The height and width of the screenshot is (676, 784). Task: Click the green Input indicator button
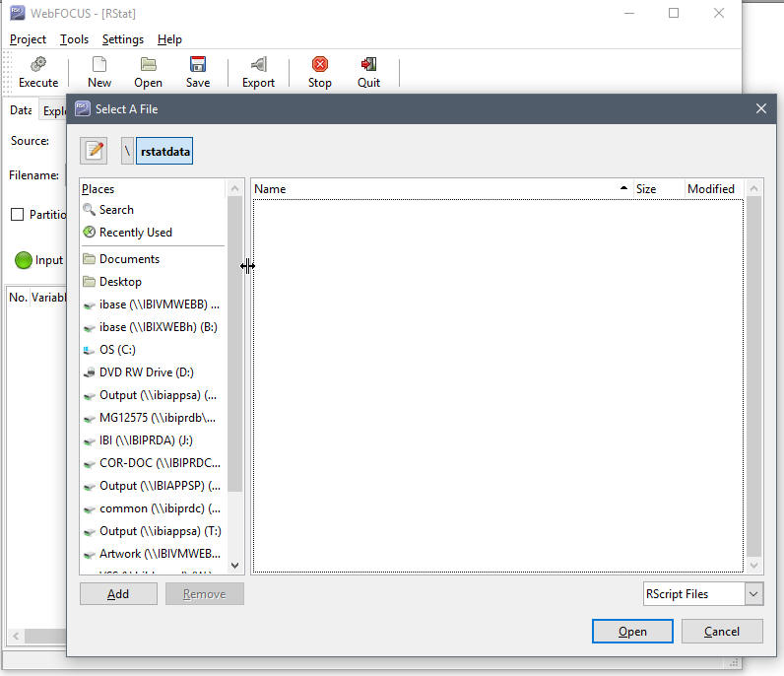click(24, 260)
